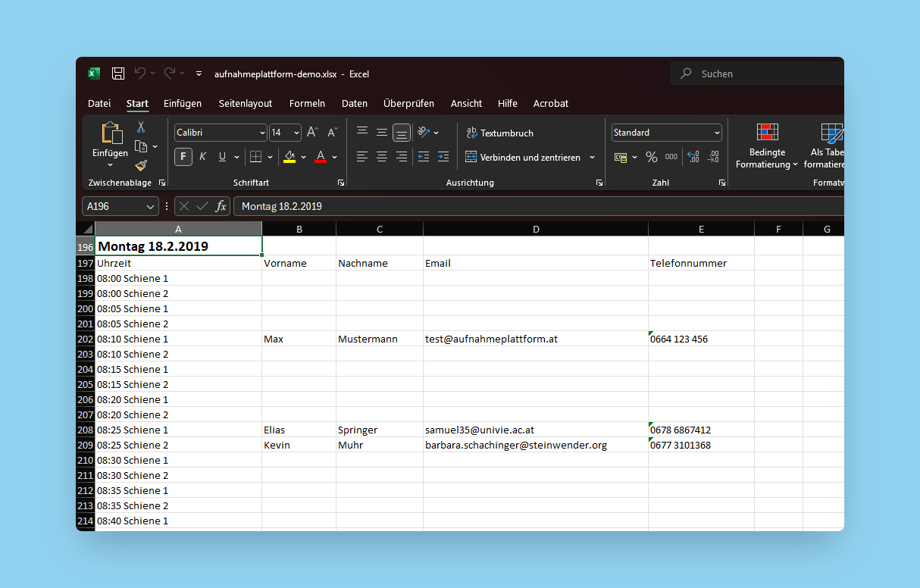Expand the A196 name box dropdown
Screen dimensions: 920x588
(x=149, y=206)
